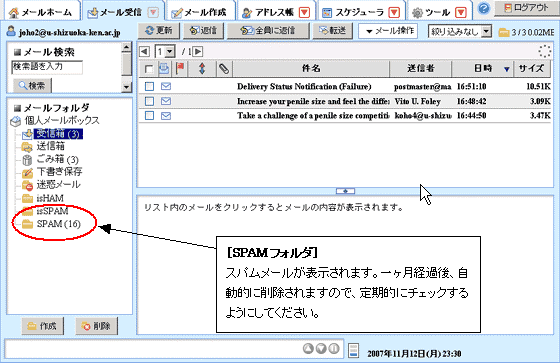Go to next page of mail list
Screen dimensions: 560x363
198,51
